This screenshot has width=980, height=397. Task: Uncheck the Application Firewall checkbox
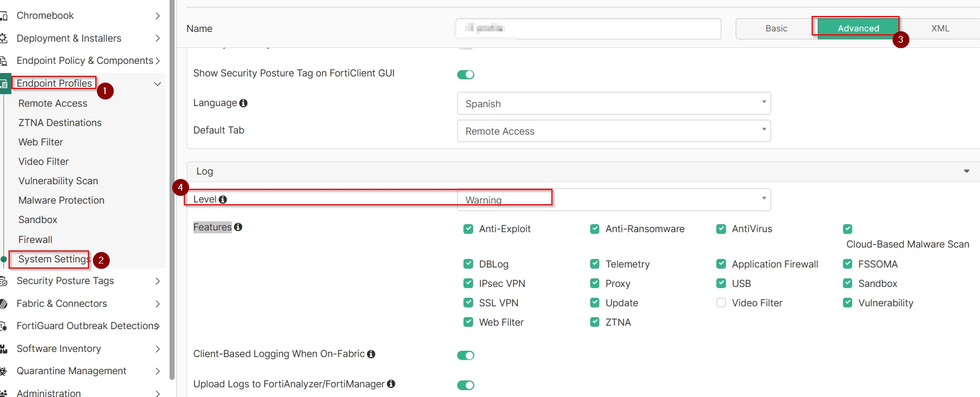click(x=721, y=264)
